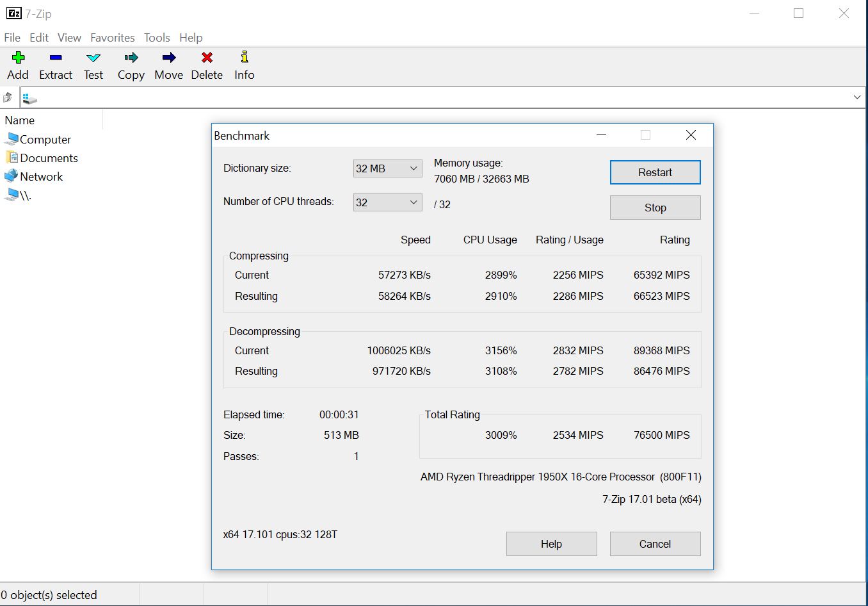Click the Move arrow toolbar icon
This screenshot has width=868, height=606.
169,58
